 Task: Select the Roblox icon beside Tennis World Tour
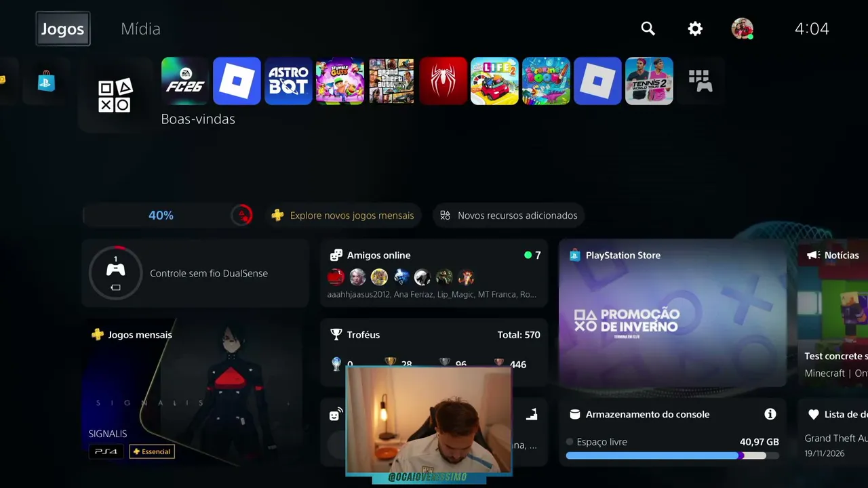tap(597, 81)
